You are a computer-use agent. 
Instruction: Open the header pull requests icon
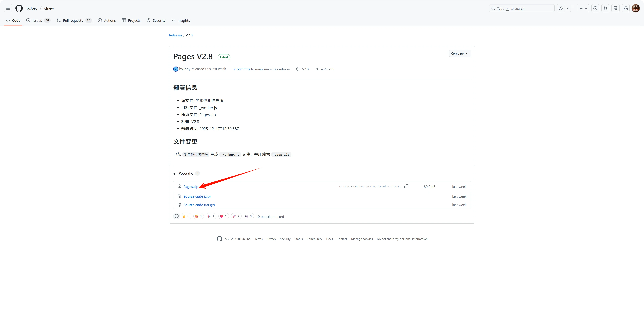tap(605, 8)
